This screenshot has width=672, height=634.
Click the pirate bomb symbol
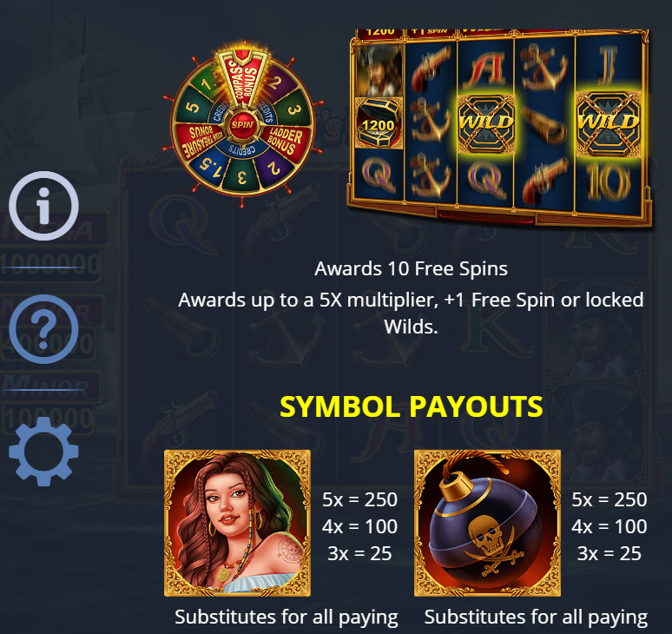point(487,523)
